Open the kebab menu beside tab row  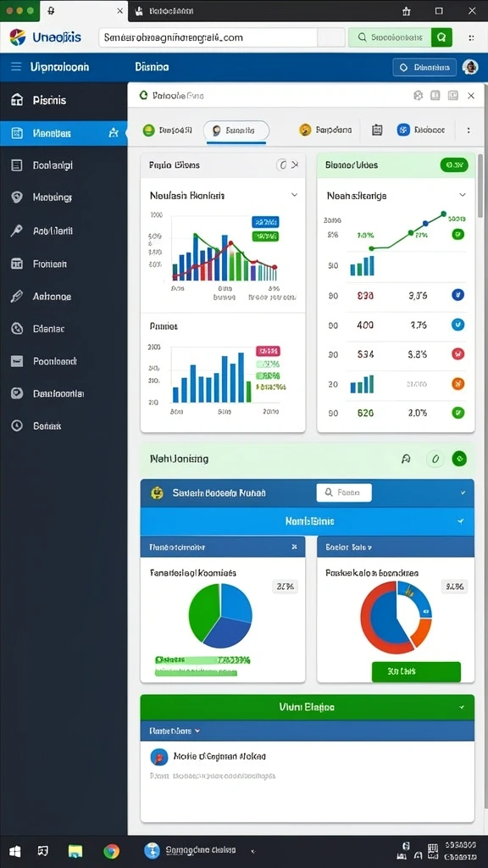[x=468, y=130]
